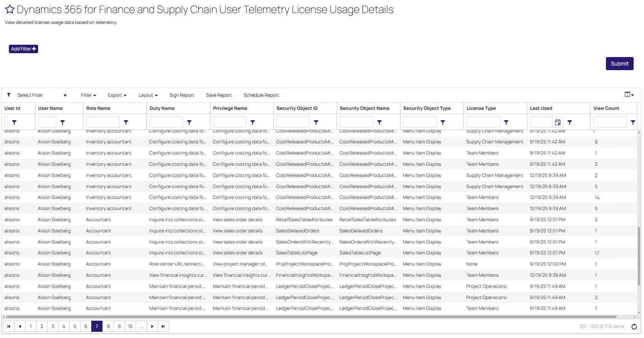Click the next page arrow
The height and width of the screenshot is (338, 644).
152,327
